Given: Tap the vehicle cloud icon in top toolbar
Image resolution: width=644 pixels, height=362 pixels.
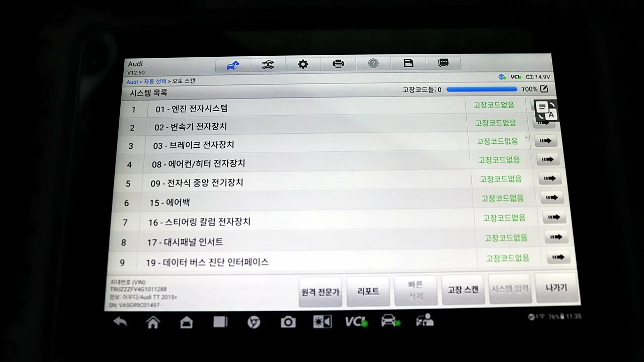Looking at the screenshot, I should [x=232, y=65].
